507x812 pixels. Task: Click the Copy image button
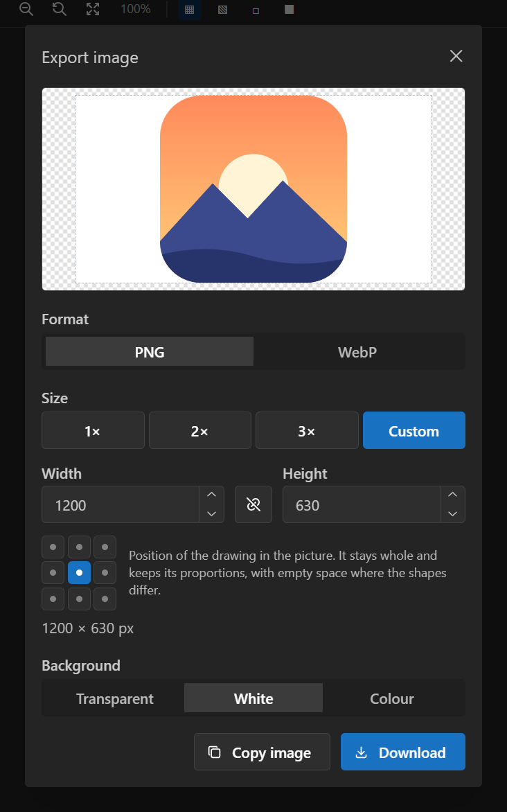pos(262,752)
